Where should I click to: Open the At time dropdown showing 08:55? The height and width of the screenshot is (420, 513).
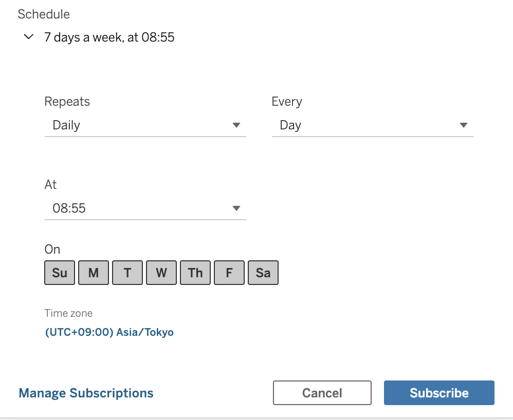click(x=145, y=208)
